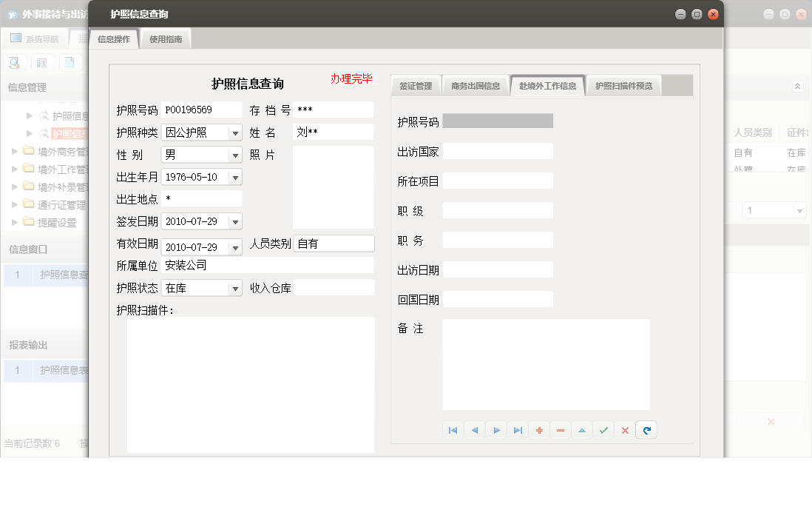The height and width of the screenshot is (507, 812).
Task: Cancel editing with the red X icon
Action: pyautogui.click(x=624, y=429)
